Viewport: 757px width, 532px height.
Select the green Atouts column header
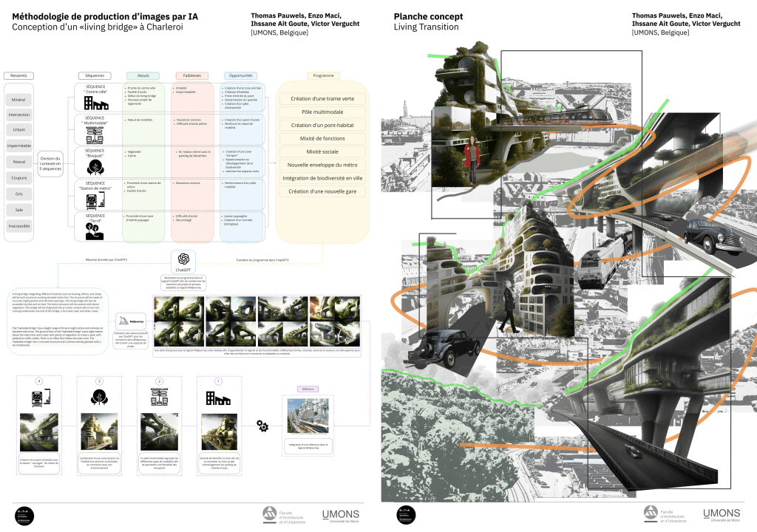coord(143,75)
